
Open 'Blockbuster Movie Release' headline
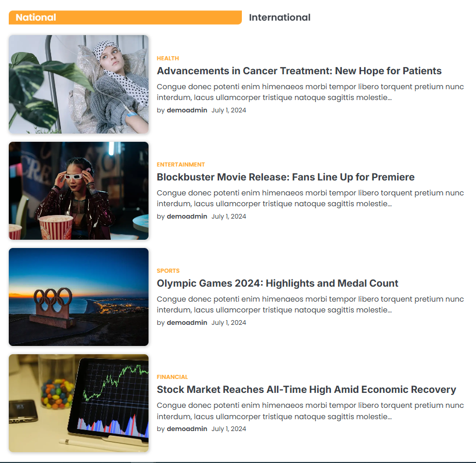(x=285, y=177)
